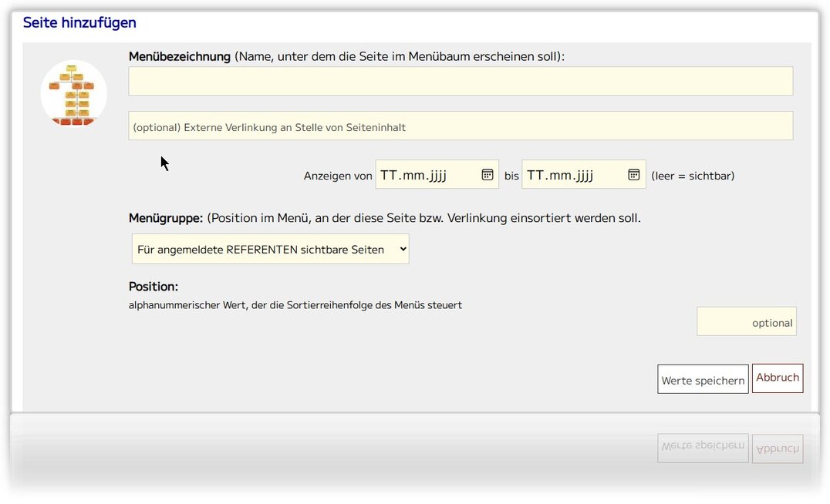Open the Menügruppe REFERENTEN dropdown

pyautogui.click(x=271, y=249)
